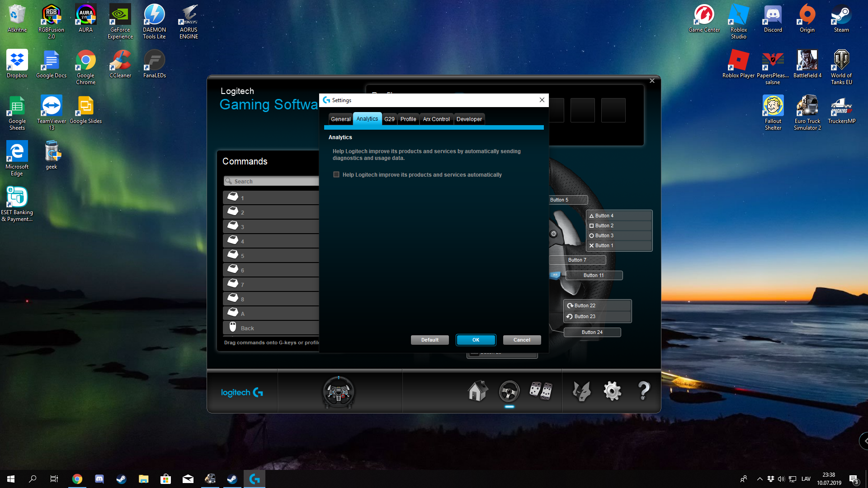Click the Button 7 label

[577, 260]
